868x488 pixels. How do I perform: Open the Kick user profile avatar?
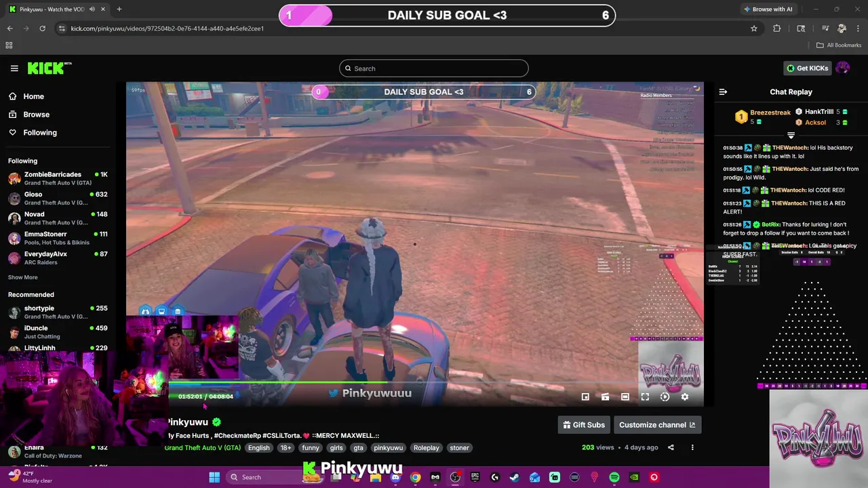pos(843,68)
